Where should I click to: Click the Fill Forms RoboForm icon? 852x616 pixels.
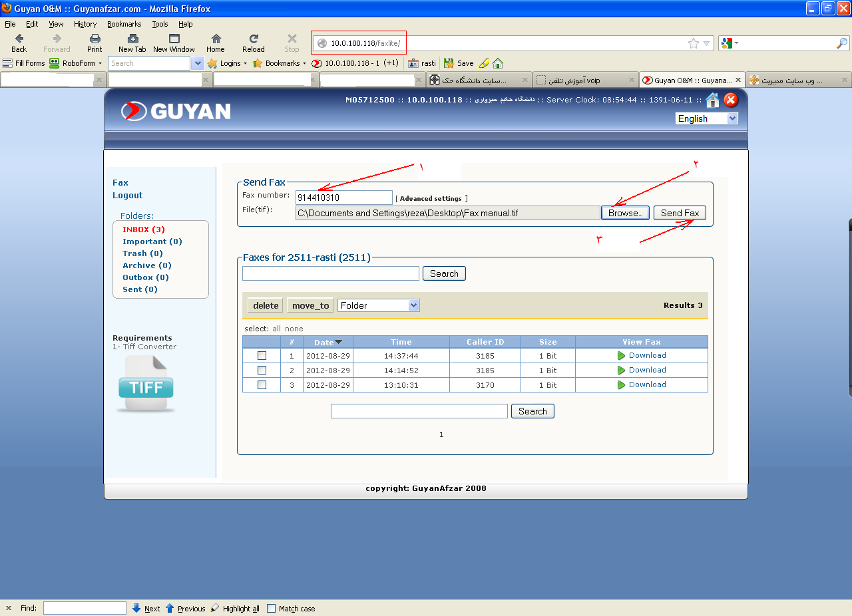click(x=23, y=63)
